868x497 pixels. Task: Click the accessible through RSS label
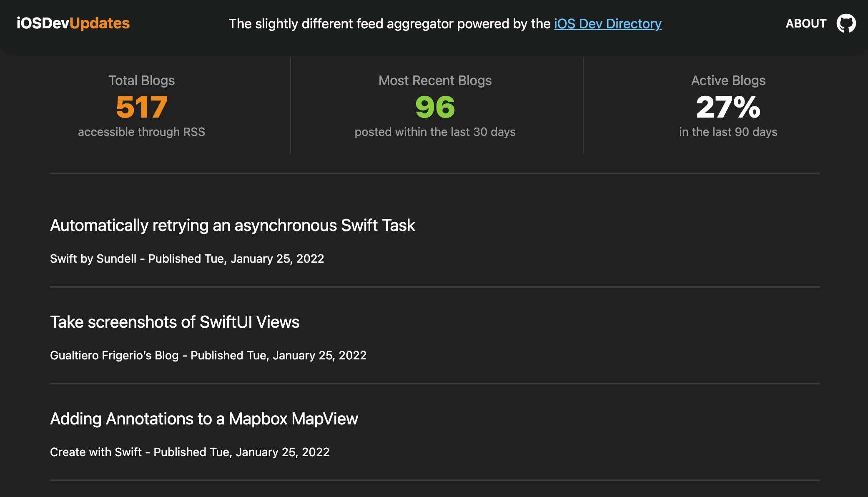pos(141,132)
